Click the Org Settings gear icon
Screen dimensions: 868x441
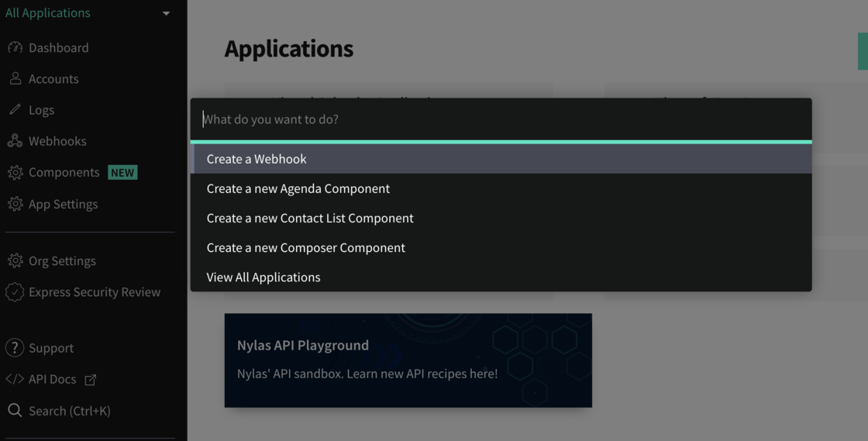(15, 260)
